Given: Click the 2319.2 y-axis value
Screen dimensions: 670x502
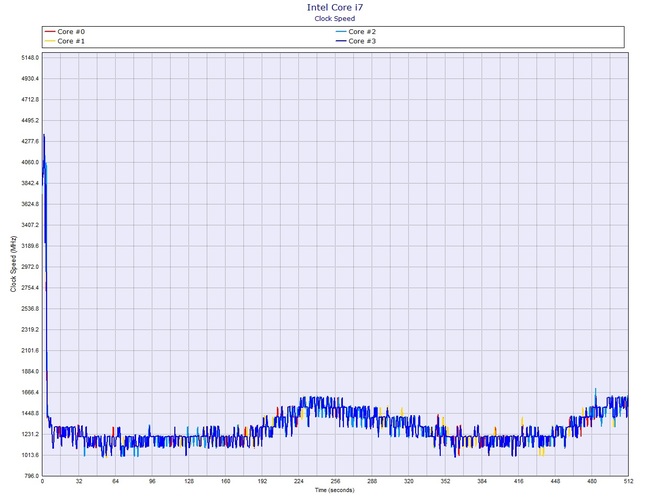Looking at the screenshot, I should coord(30,330).
